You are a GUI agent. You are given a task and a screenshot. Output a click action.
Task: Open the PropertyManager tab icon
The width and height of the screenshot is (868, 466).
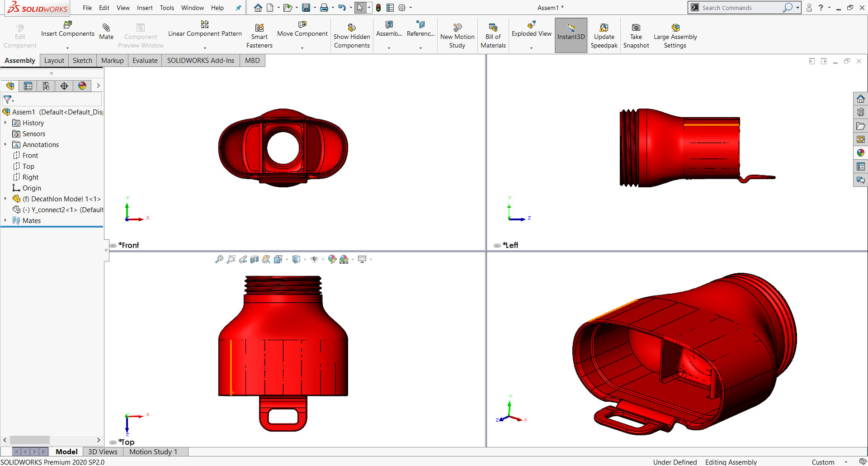[28, 86]
